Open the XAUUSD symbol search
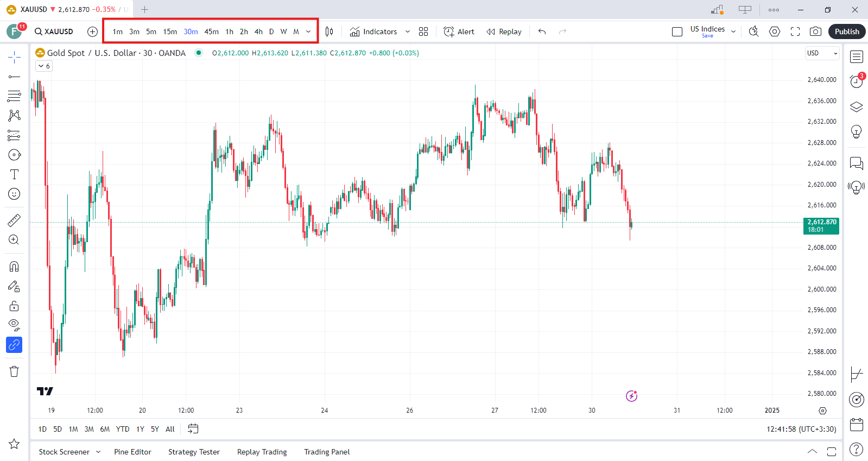Screen dimensions: 868x461 (54, 31)
